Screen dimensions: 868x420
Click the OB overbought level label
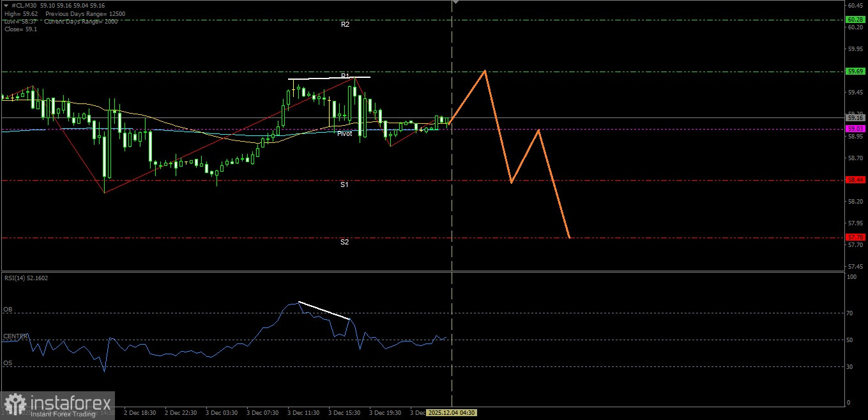(8, 310)
